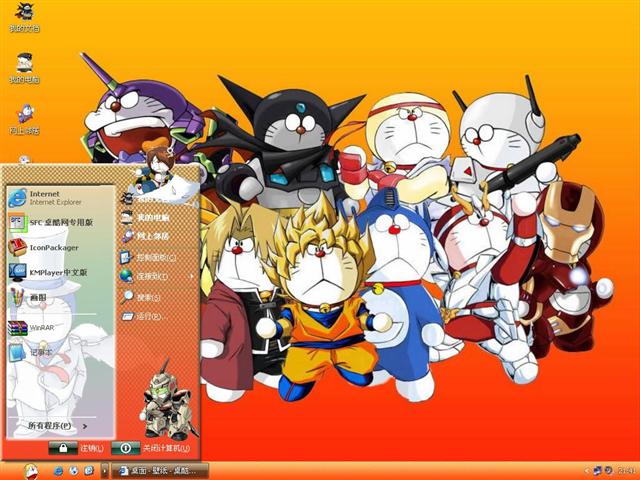Launch Internet Explorer quick launch icon
Image resolution: width=640 pixels, height=480 pixels.
(x=58, y=471)
